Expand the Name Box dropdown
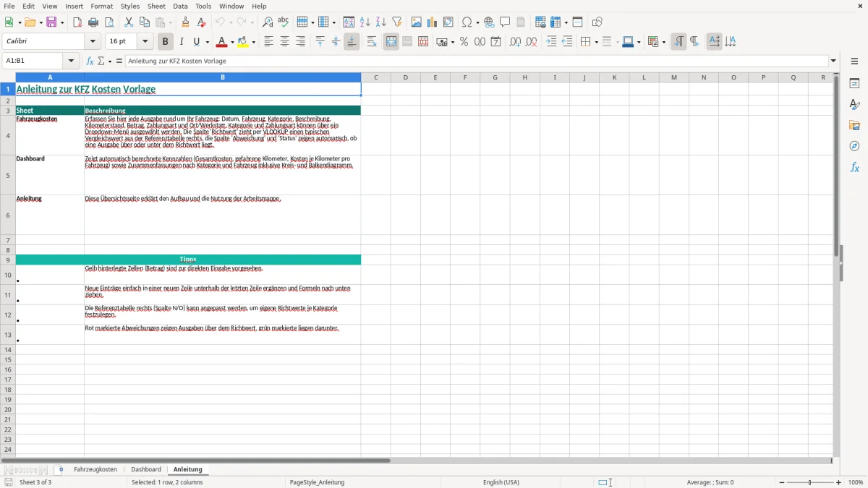The height and width of the screenshot is (488, 868). tap(71, 61)
